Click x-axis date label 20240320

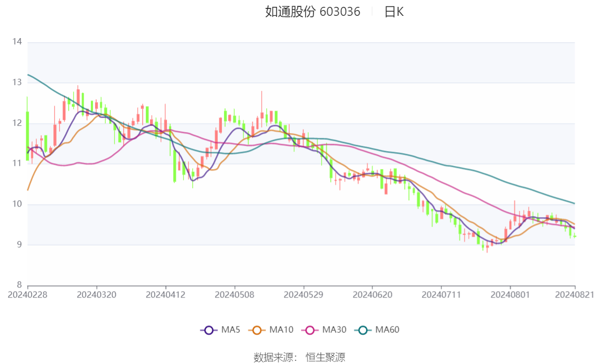pyautogui.click(x=97, y=295)
